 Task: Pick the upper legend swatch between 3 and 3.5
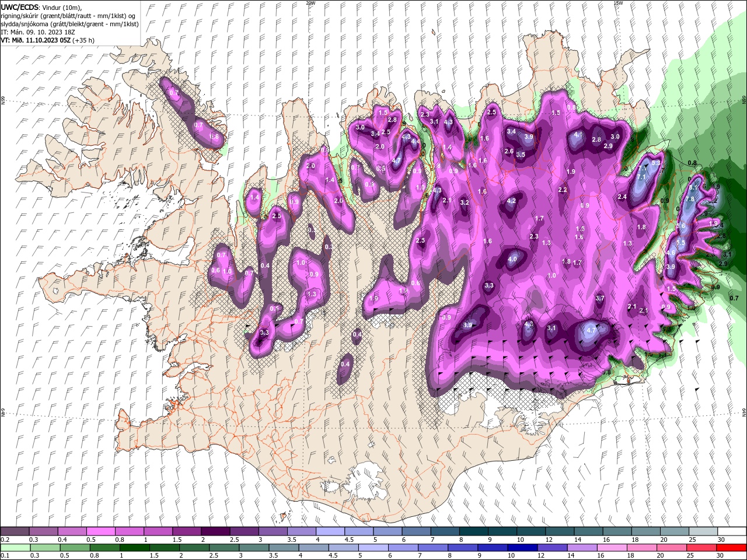point(273,531)
